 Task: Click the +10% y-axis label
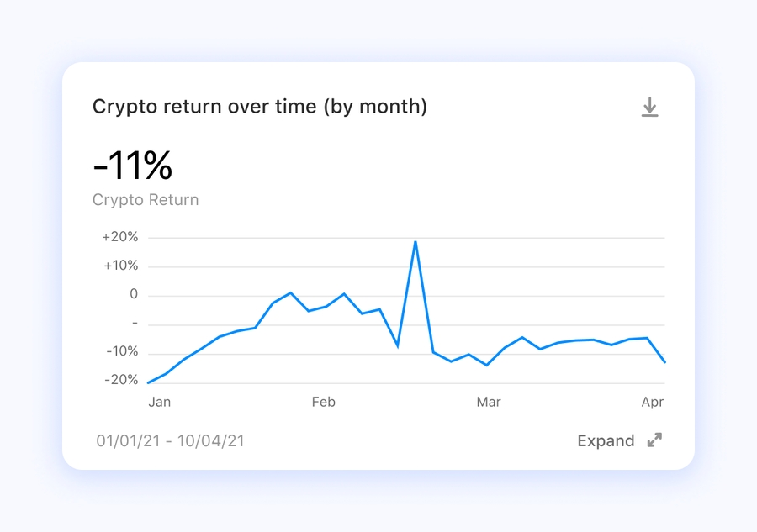pyautogui.click(x=119, y=266)
